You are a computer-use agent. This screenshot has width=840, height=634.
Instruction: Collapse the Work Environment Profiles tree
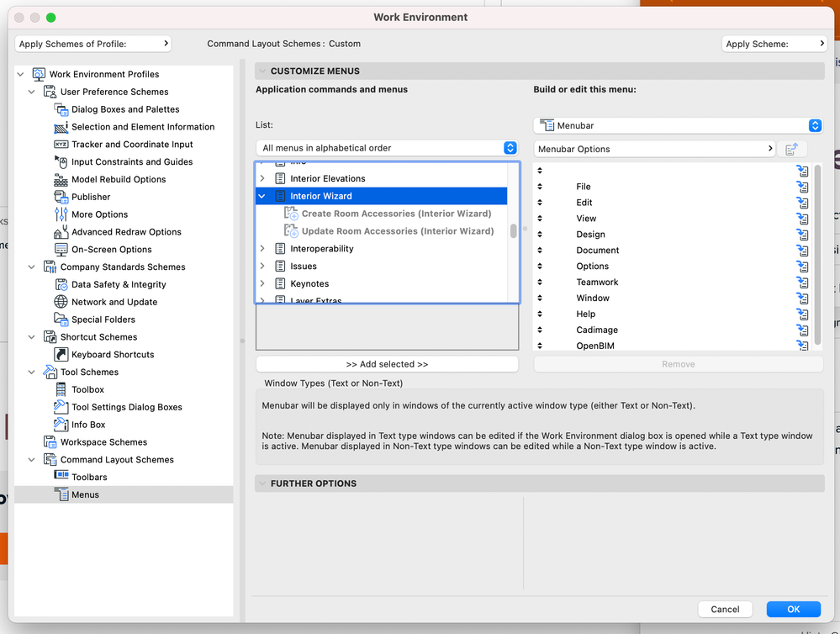pyautogui.click(x=20, y=74)
